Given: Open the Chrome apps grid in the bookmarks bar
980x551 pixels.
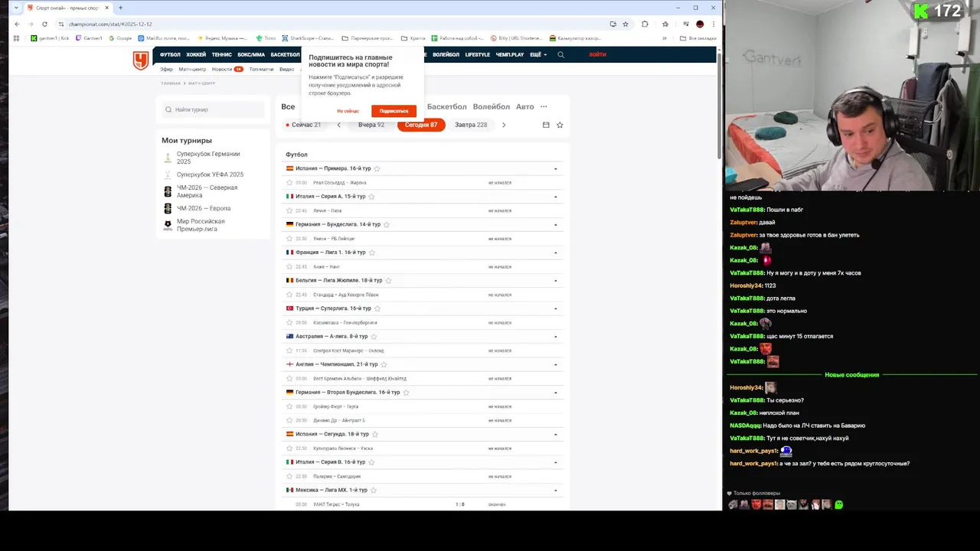Looking at the screenshot, I should point(17,38).
